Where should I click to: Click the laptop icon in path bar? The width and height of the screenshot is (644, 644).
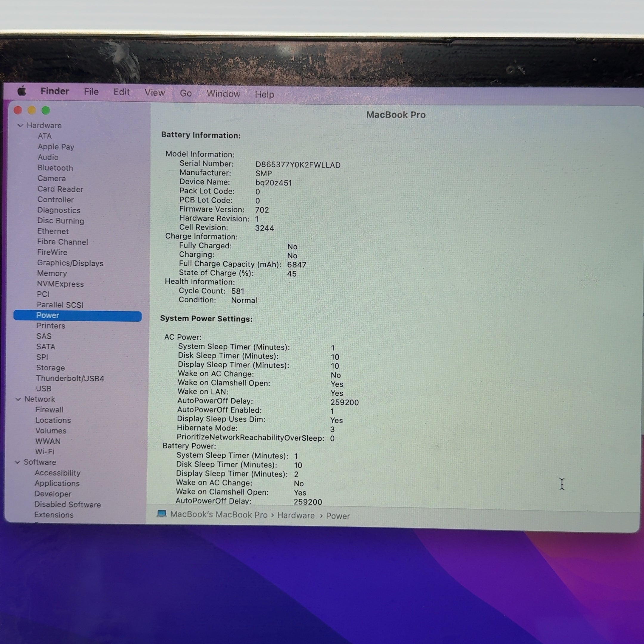click(x=162, y=514)
